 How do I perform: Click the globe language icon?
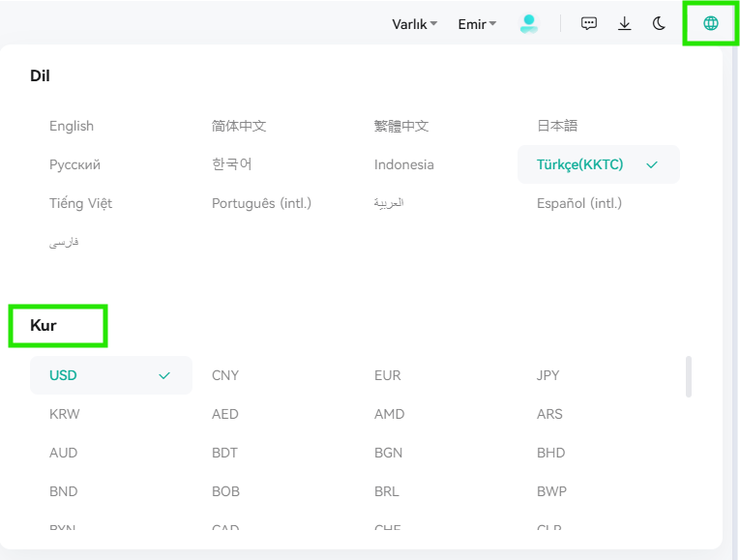(710, 23)
